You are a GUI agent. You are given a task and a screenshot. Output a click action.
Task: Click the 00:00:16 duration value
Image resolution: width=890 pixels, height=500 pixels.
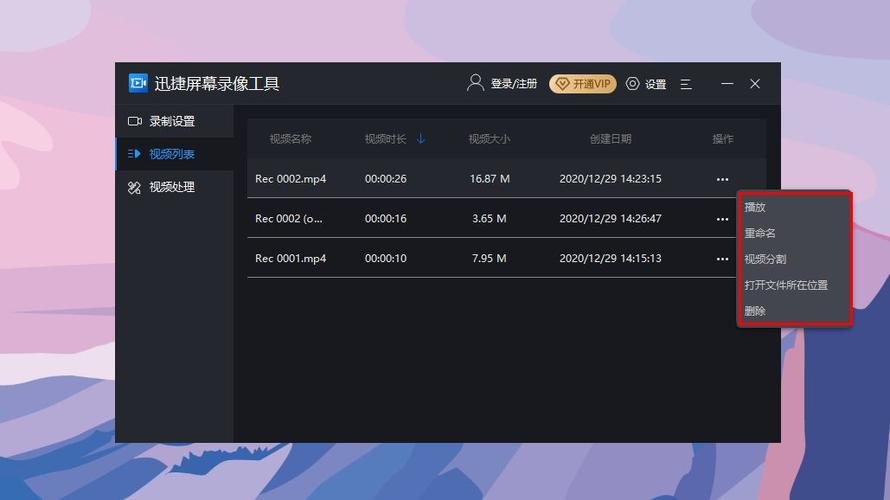385,219
